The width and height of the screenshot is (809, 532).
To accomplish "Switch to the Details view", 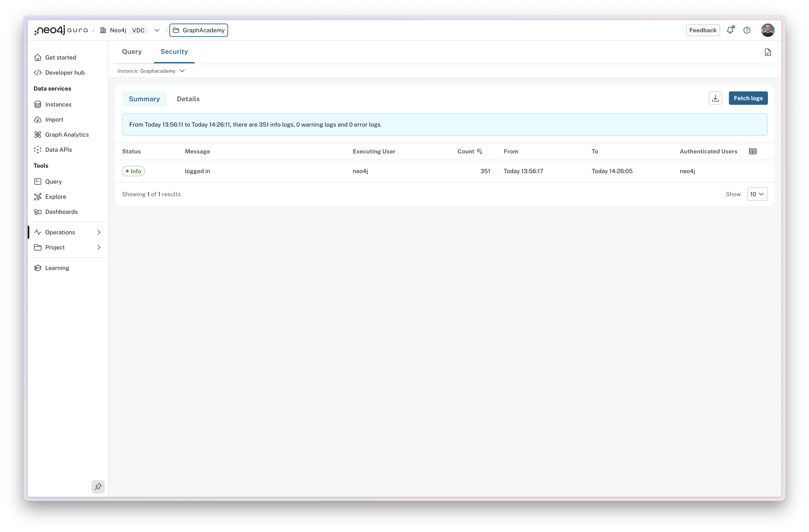I will [188, 99].
